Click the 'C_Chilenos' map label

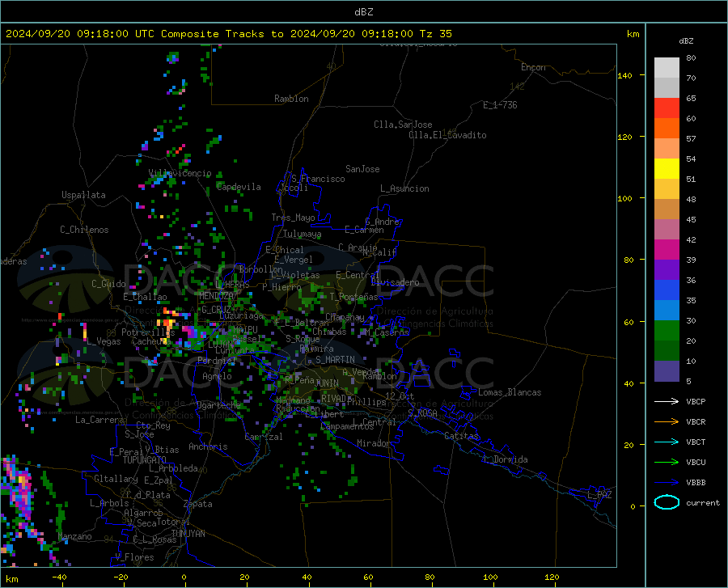pyautogui.click(x=84, y=230)
